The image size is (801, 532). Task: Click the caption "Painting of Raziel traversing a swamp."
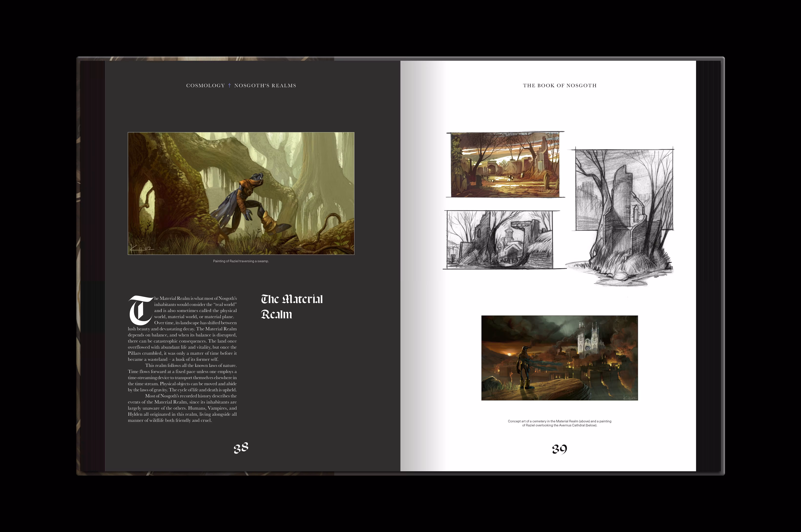[241, 261]
